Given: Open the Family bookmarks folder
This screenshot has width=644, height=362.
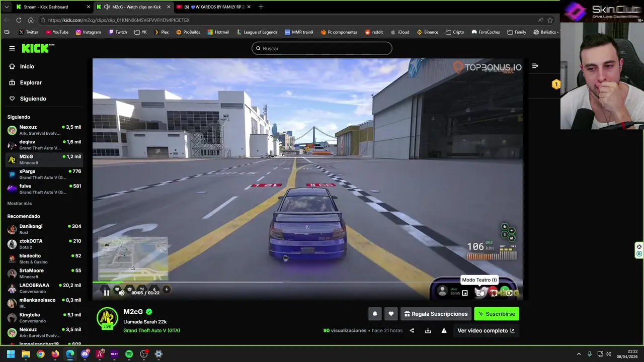Looking at the screenshot, I should pyautogui.click(x=517, y=32).
